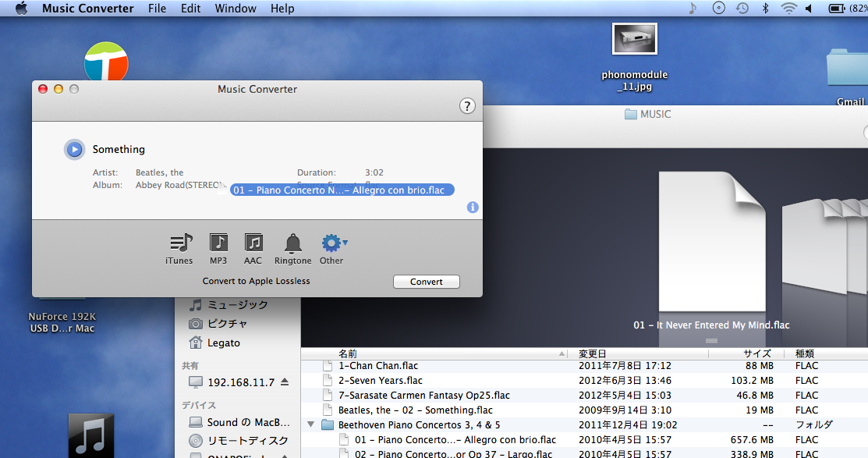Open the Help menu

point(282,9)
